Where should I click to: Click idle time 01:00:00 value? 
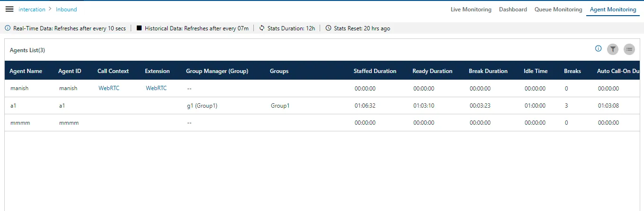tap(535, 106)
